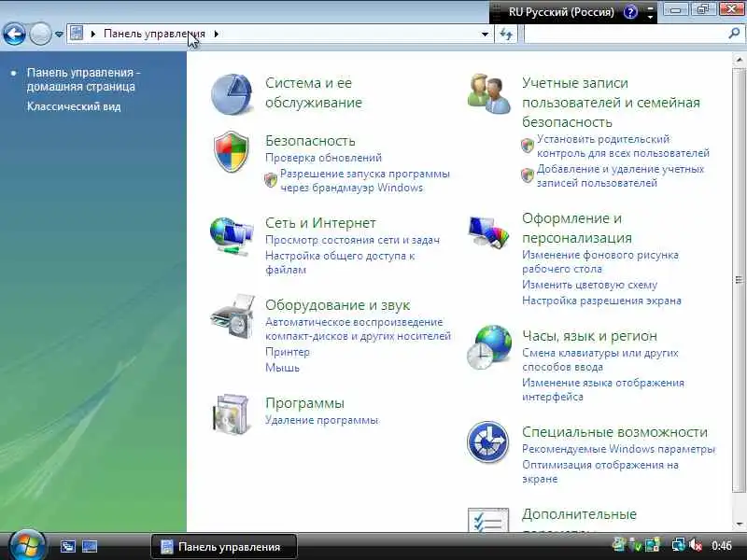Expand the address bar history dropdown

point(485,34)
